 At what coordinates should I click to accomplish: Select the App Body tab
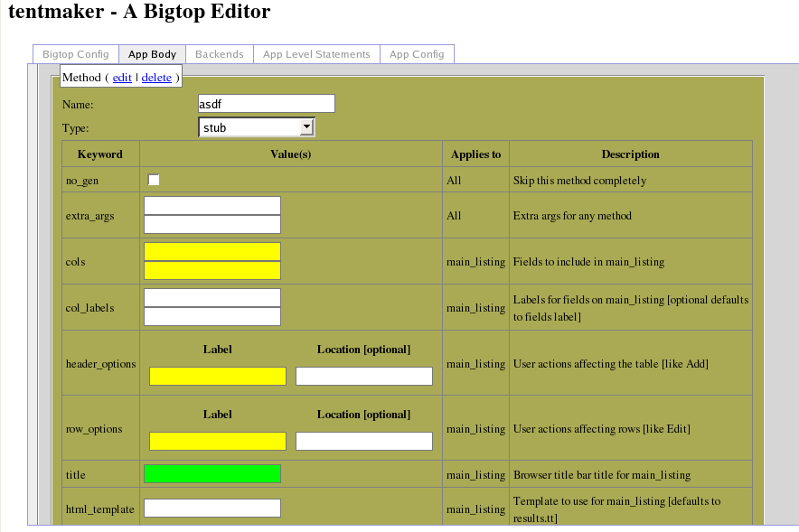(153, 54)
